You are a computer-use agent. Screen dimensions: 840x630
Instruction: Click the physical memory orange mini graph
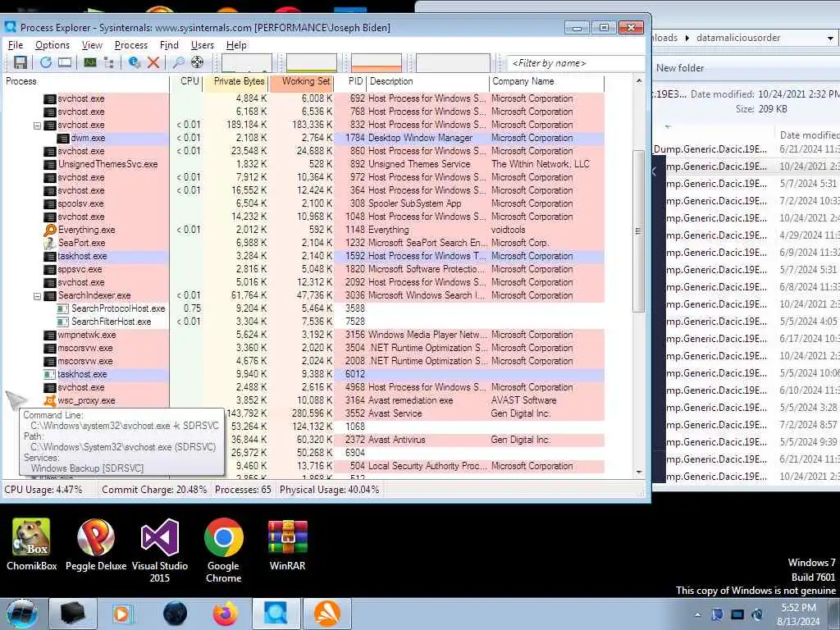(376, 62)
